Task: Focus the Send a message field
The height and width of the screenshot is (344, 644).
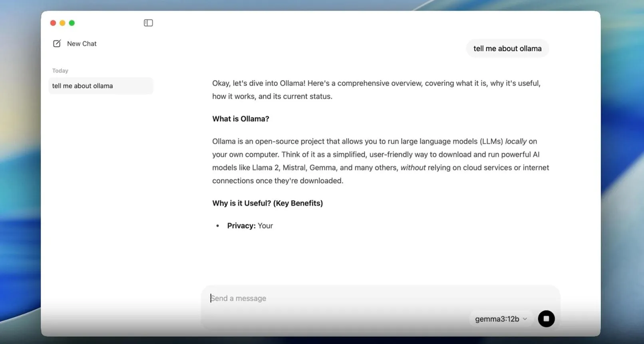Action: click(x=380, y=298)
